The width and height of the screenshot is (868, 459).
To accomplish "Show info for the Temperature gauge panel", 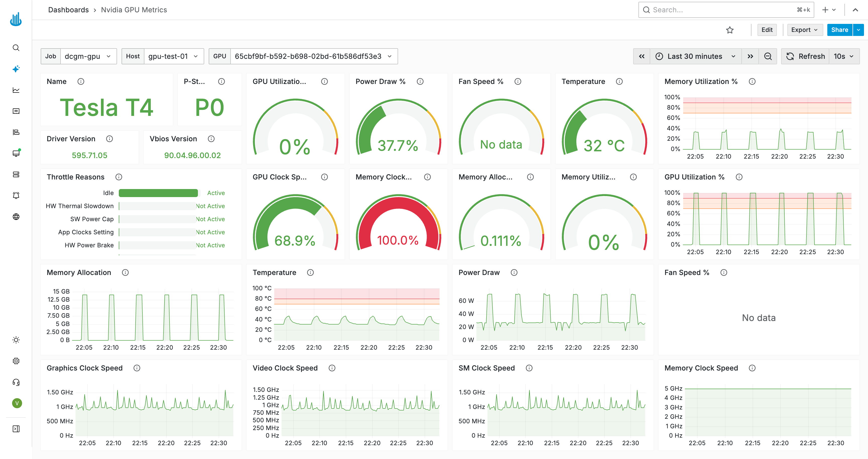I will (619, 81).
